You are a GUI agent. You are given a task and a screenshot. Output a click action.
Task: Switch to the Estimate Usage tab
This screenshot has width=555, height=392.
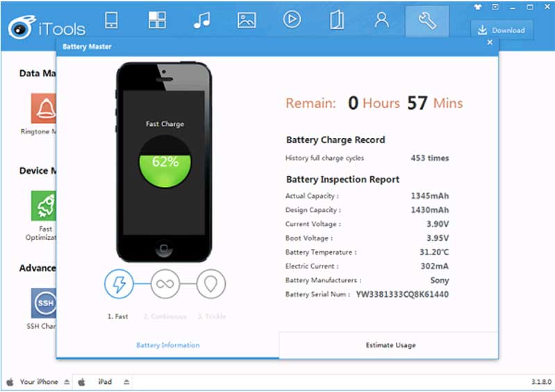pyautogui.click(x=390, y=345)
